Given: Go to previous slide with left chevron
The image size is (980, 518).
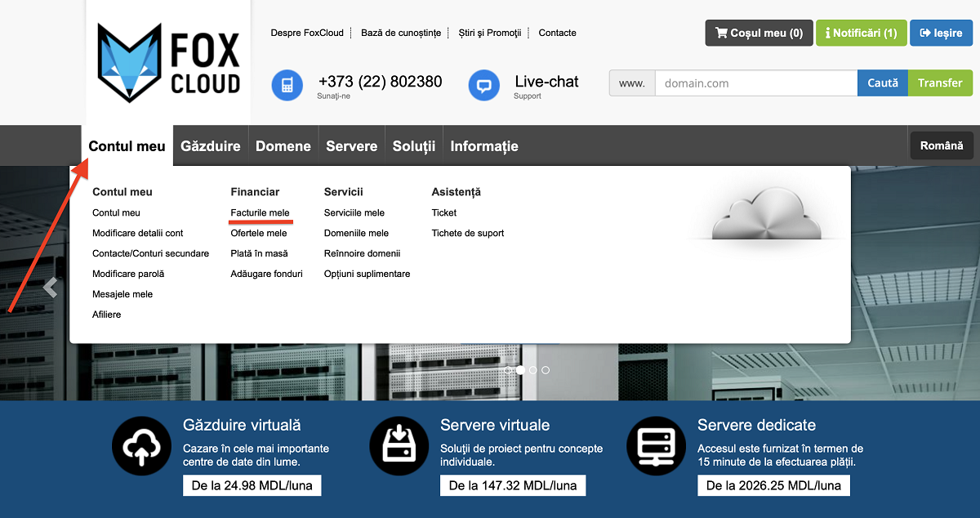Looking at the screenshot, I should point(51,288).
